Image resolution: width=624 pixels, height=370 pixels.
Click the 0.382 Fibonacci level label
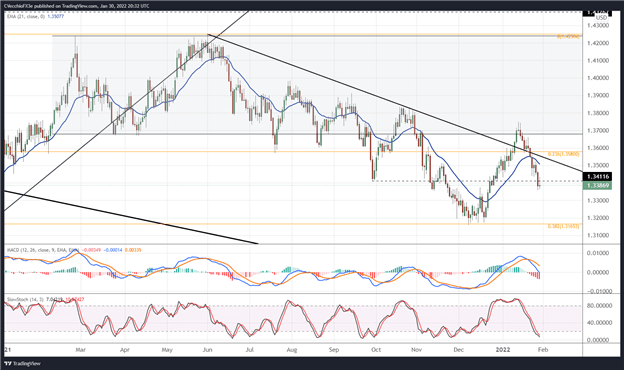(x=564, y=226)
